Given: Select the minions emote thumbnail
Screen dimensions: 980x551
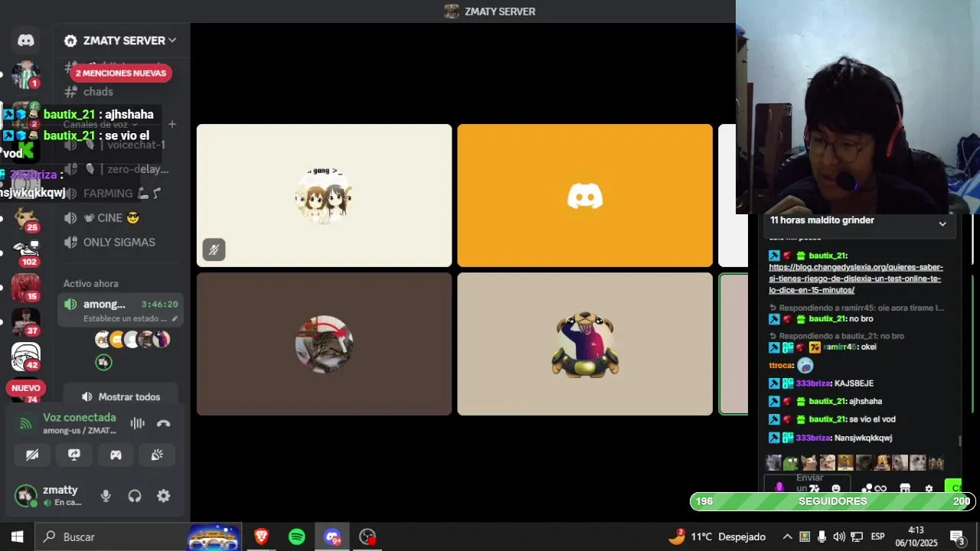Looking at the screenshot, I should [936, 462].
